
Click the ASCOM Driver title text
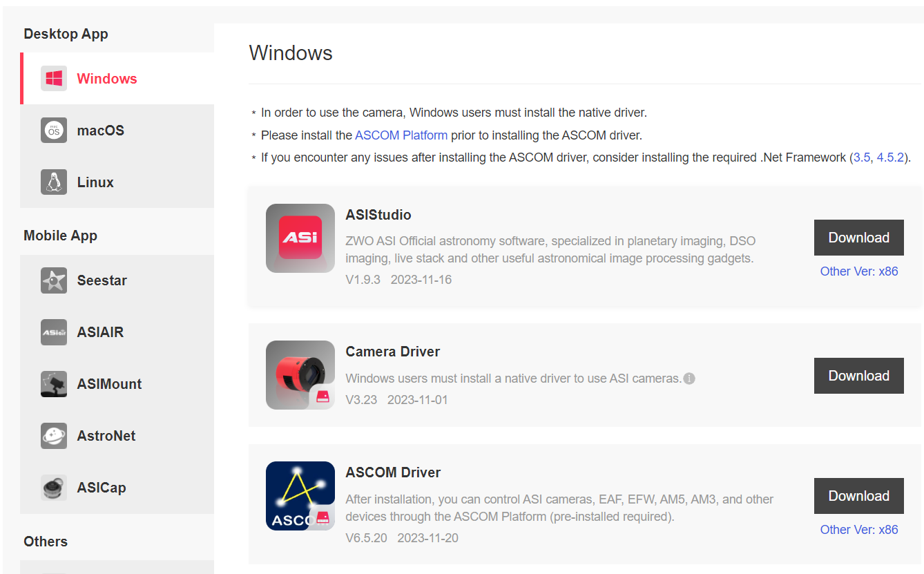393,472
